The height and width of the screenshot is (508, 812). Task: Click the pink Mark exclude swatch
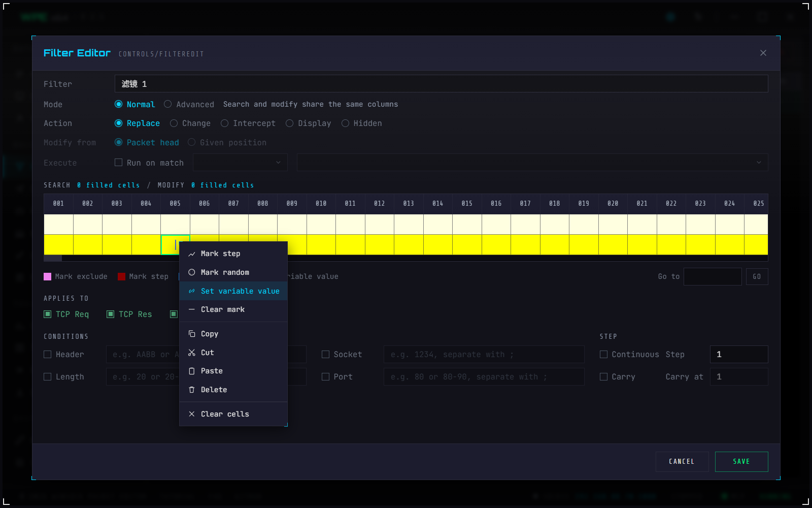tap(48, 277)
